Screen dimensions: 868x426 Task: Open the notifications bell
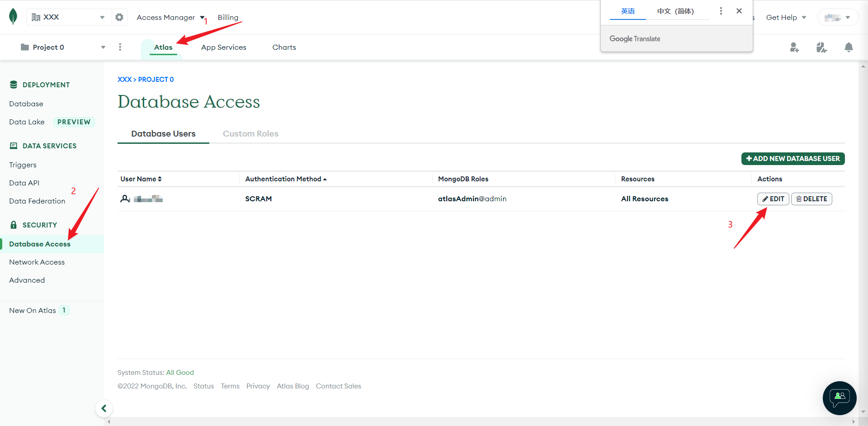coord(849,47)
